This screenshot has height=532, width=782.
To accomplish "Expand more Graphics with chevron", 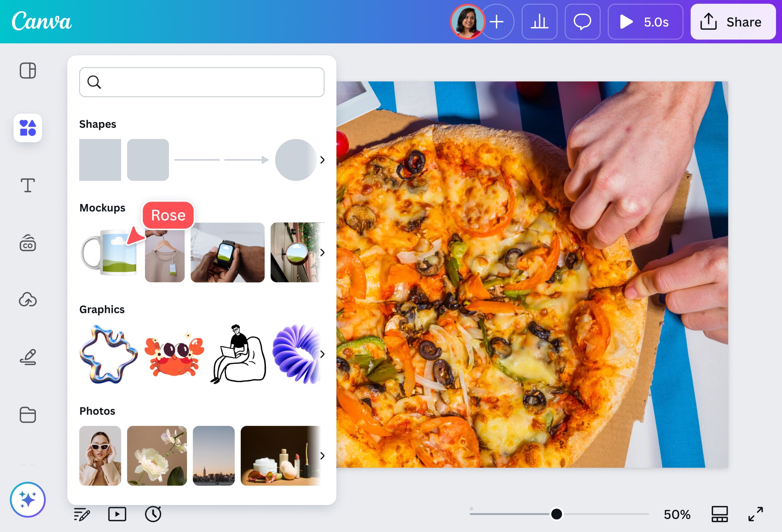I will click(x=322, y=354).
